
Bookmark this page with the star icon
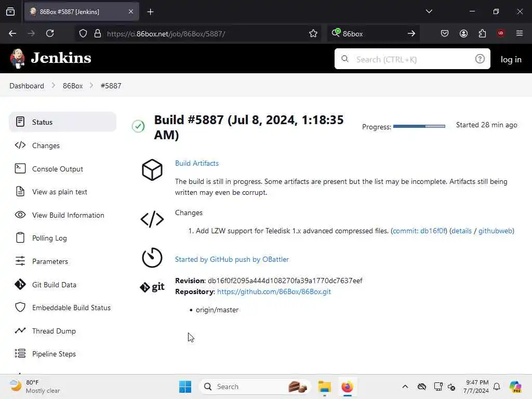coord(313,33)
